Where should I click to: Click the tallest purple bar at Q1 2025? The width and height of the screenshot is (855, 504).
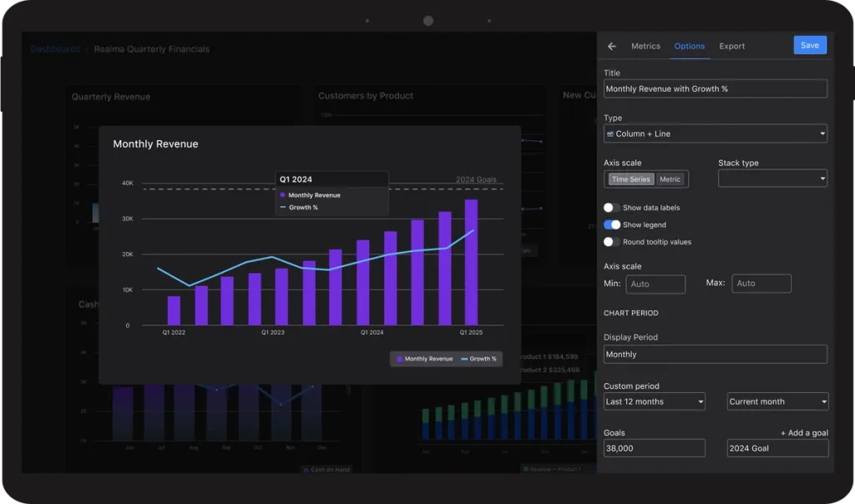(x=471, y=262)
